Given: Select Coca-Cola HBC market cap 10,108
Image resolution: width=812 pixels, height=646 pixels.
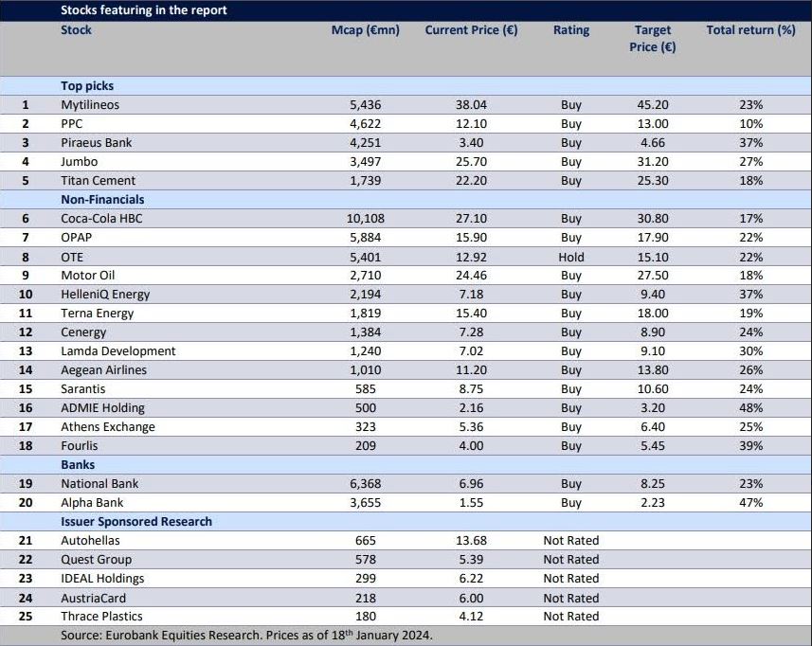Looking at the screenshot, I should (366, 219).
